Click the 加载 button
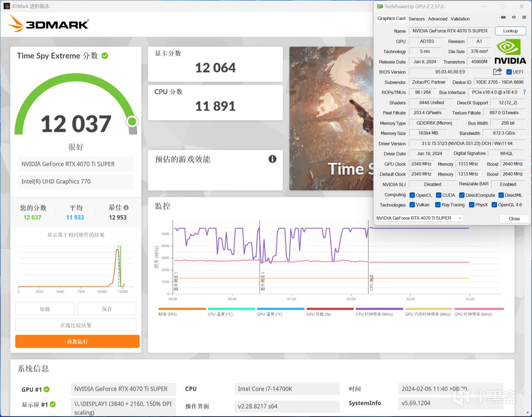The image size is (532, 417). tap(45, 309)
